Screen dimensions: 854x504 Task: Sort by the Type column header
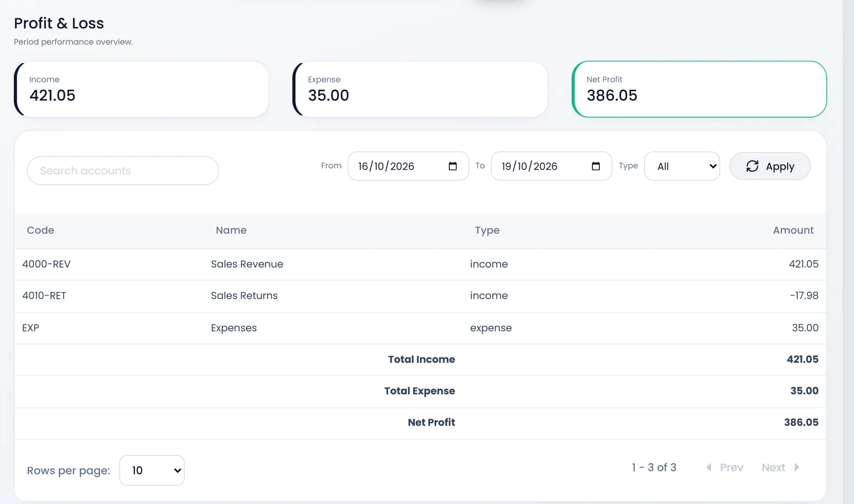point(487,230)
